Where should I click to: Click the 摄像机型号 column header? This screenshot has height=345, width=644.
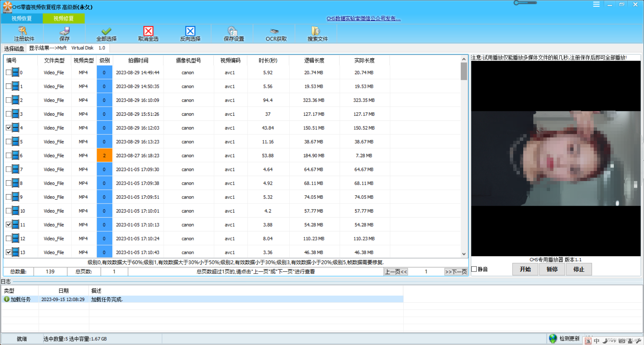pos(189,60)
